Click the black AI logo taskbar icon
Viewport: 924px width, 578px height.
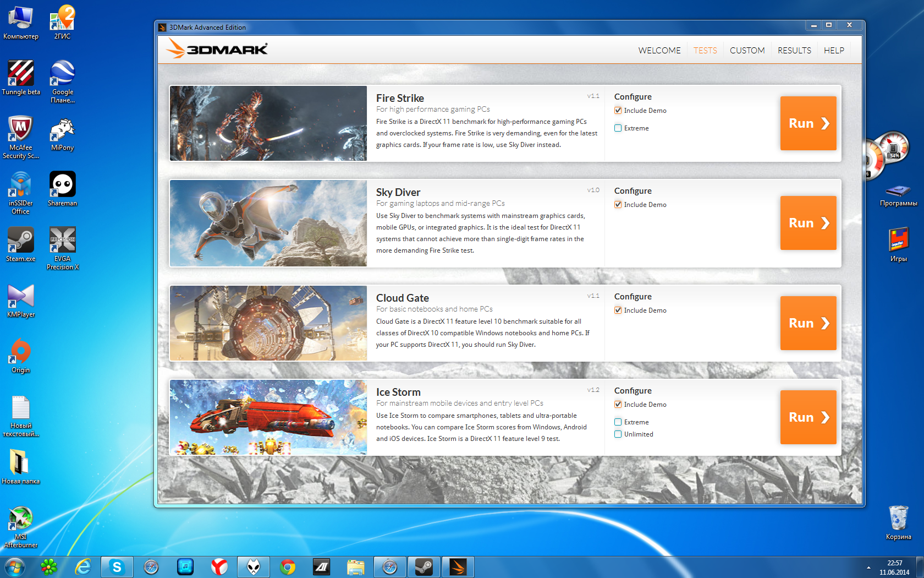[x=322, y=567]
